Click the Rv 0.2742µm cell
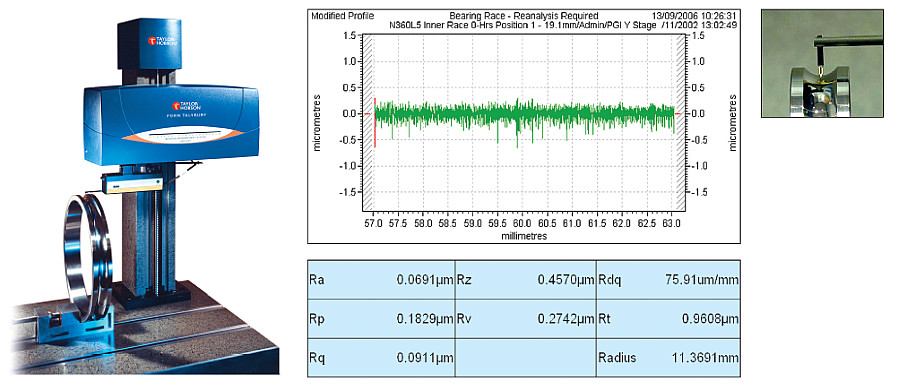Screen dimensions: 898x385 tap(525, 318)
